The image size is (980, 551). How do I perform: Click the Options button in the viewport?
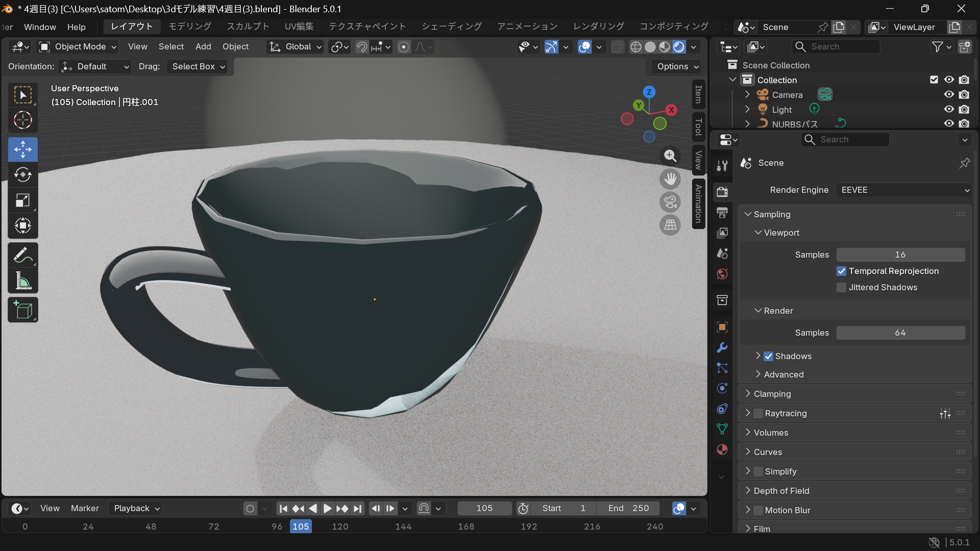tap(677, 67)
